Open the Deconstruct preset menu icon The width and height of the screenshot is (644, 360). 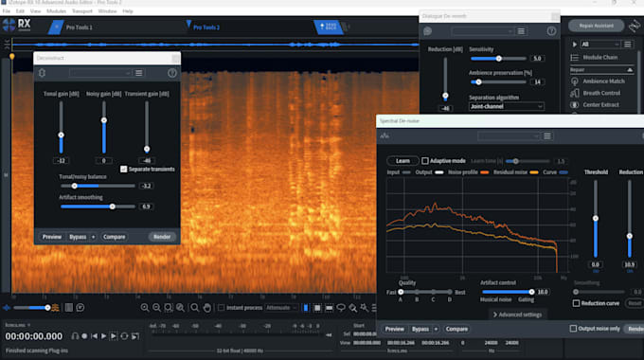[139, 73]
